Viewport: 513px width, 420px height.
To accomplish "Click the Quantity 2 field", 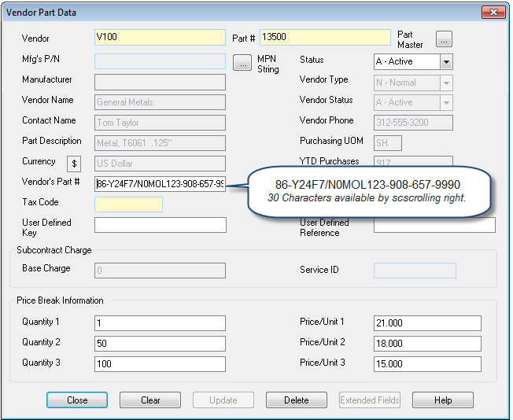I will (x=160, y=344).
